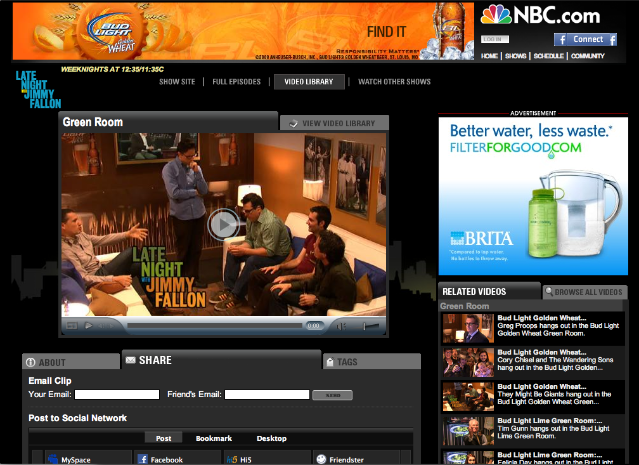Play the Green Room video via center play overlay
This screenshot has height=465, width=639.
[x=223, y=224]
